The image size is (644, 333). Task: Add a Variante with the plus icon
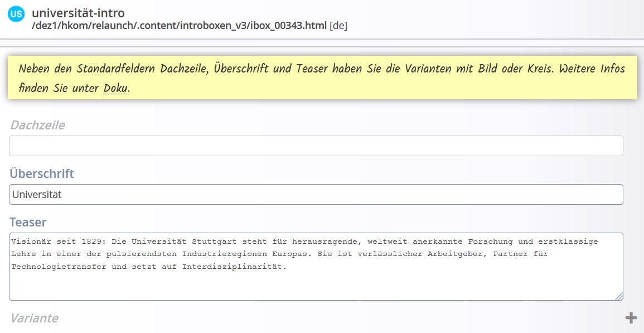click(x=631, y=318)
